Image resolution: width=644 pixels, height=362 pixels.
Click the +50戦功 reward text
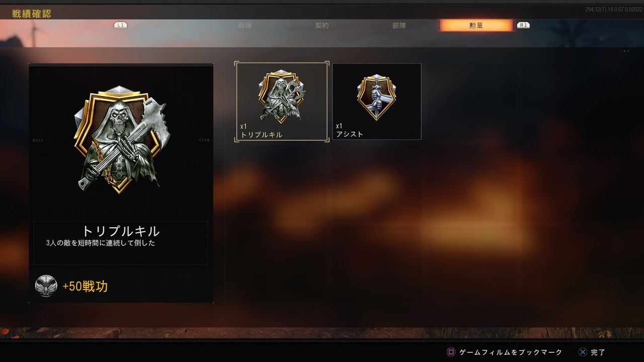click(x=85, y=287)
